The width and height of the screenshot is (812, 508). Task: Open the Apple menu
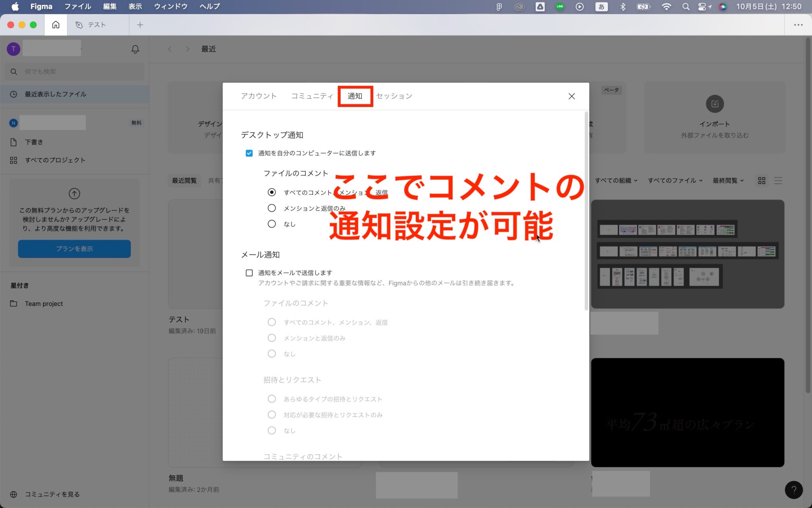coord(15,6)
